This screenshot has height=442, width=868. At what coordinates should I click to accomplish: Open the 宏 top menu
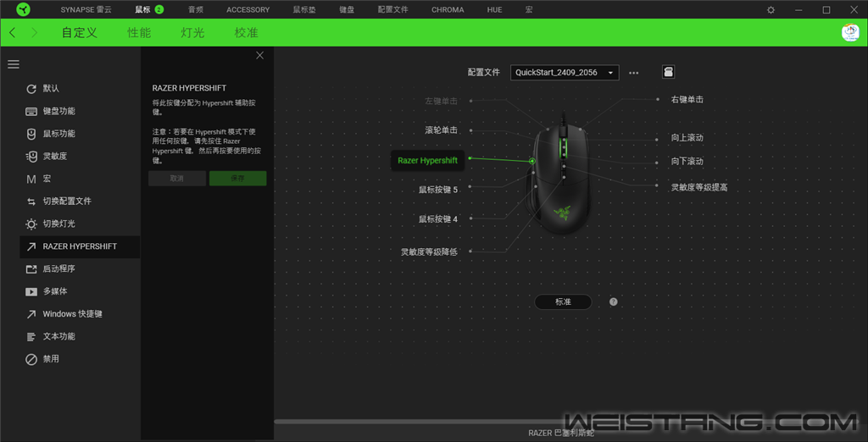pos(529,10)
